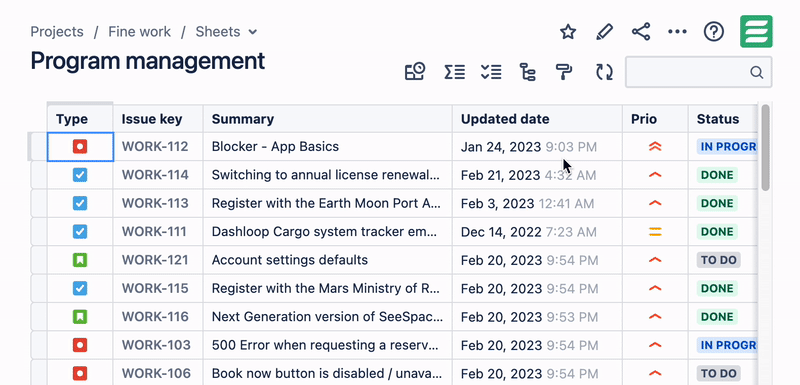Open issue WORK-106

click(156, 373)
